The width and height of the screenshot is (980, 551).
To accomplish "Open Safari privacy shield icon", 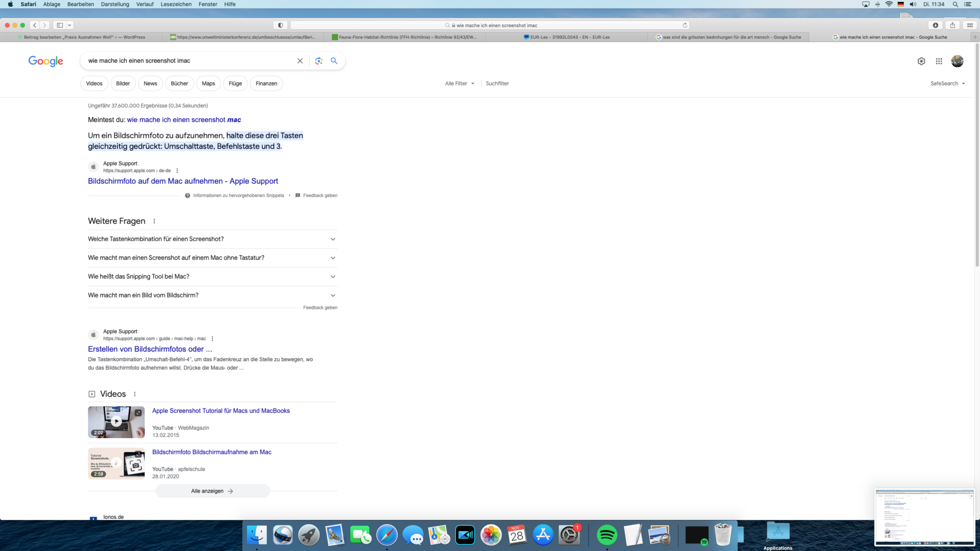I will tap(280, 25).
